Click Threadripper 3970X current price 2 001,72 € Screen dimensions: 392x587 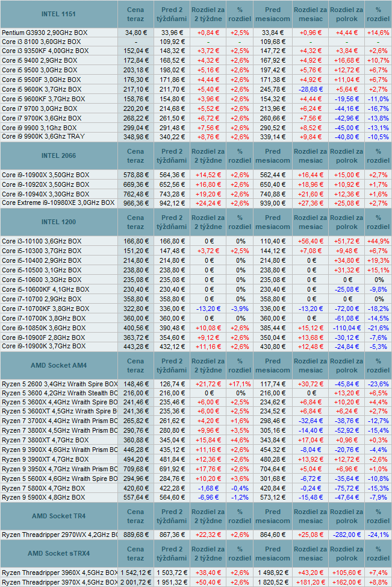point(135,583)
